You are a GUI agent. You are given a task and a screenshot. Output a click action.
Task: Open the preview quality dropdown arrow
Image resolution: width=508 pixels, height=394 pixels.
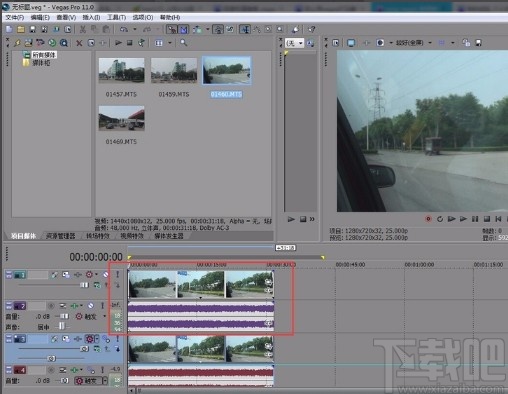[430, 43]
